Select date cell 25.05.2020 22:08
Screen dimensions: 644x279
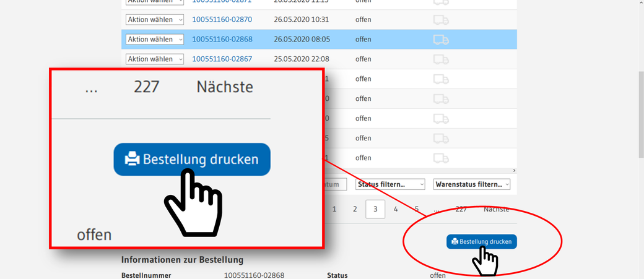pos(302,59)
